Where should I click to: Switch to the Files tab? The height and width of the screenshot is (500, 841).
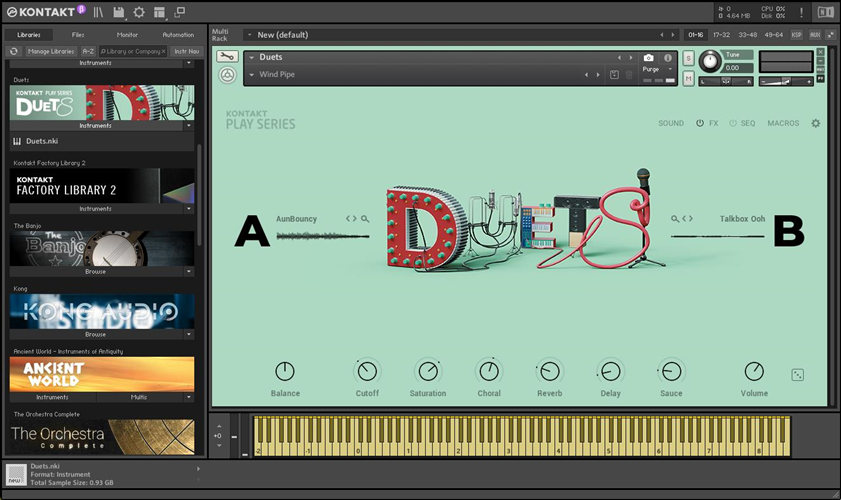click(78, 35)
